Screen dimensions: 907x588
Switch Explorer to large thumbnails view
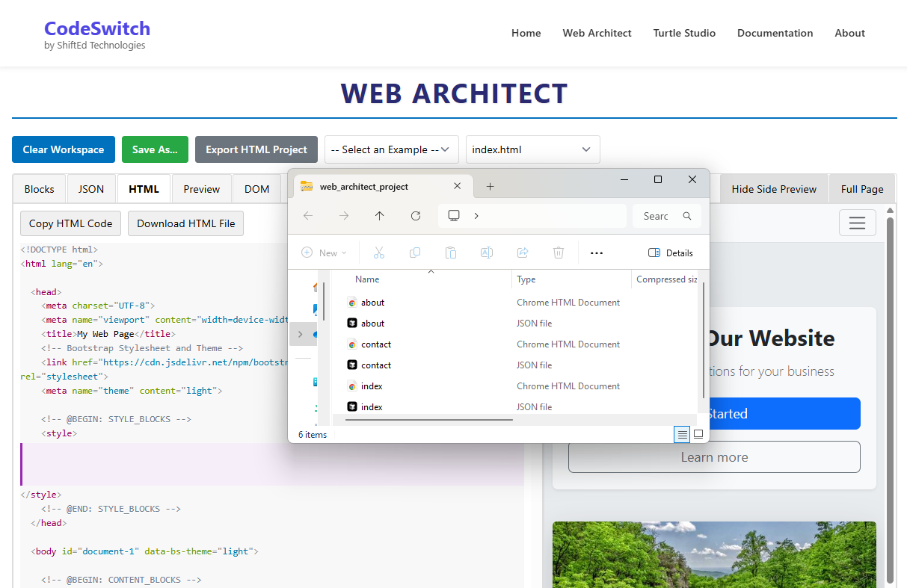pos(698,434)
